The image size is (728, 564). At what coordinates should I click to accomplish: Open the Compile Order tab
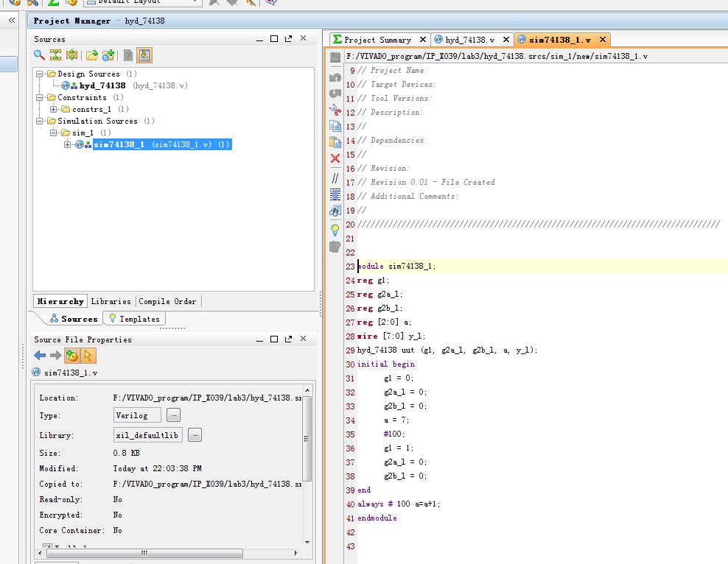(x=167, y=301)
